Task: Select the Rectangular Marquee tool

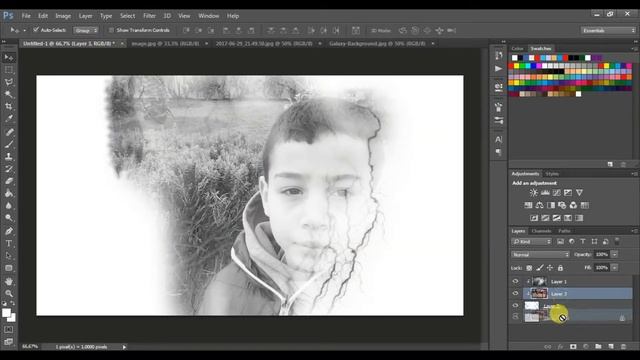Action: pyautogui.click(x=9, y=70)
